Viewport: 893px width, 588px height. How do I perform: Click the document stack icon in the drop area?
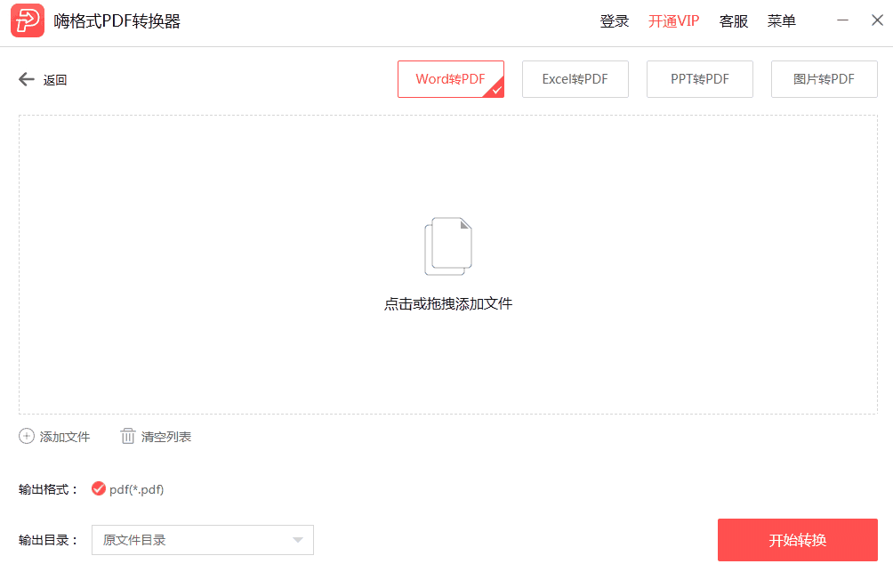447,246
